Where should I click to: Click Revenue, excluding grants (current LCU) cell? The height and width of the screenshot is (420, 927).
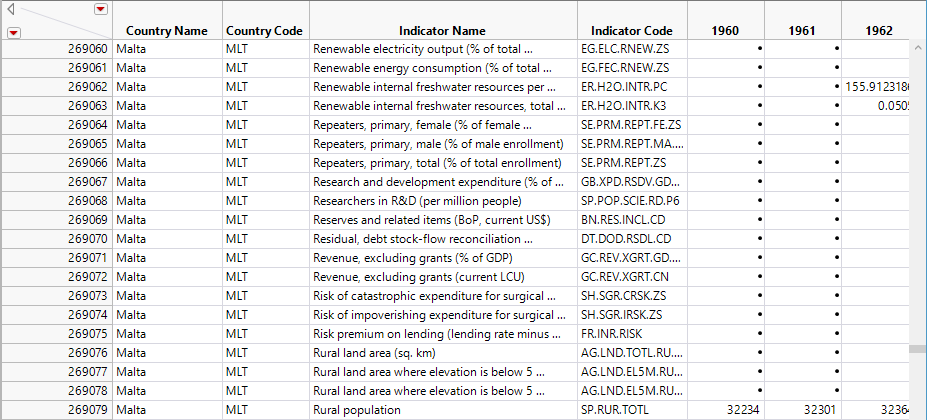click(x=443, y=277)
